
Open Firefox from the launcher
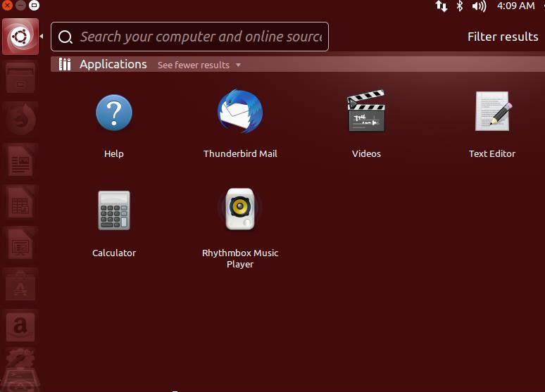pos(20,120)
